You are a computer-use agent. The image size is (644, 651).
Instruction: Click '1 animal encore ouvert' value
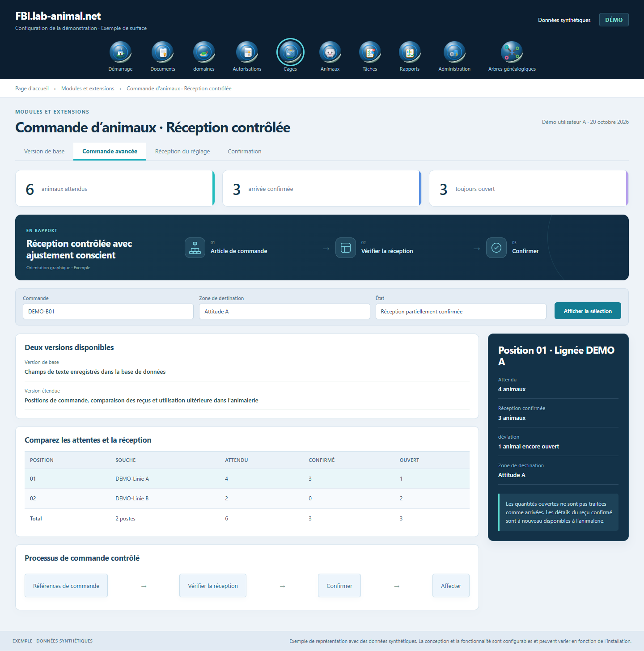click(x=529, y=447)
